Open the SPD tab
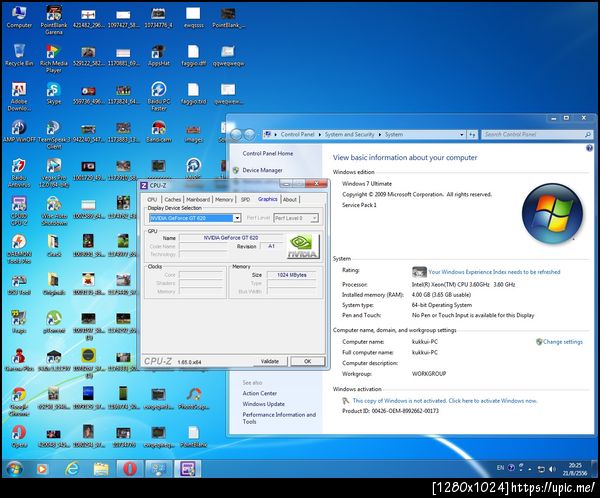Viewport: 600px width, 498px height. 245,199
